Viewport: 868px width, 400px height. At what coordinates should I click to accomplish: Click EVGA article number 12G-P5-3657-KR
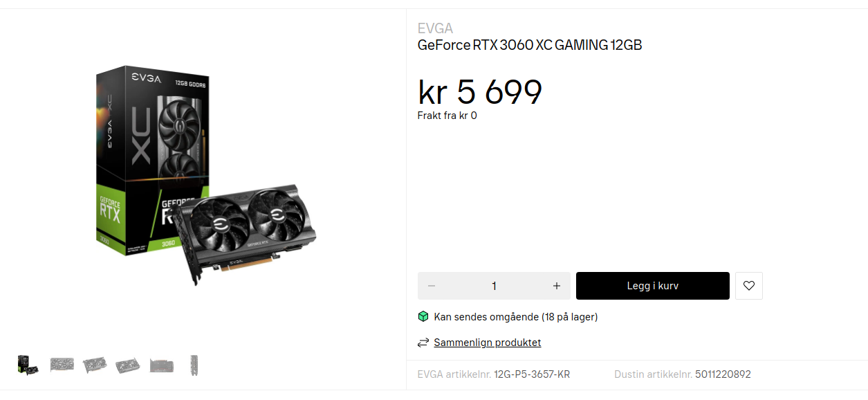(x=531, y=374)
